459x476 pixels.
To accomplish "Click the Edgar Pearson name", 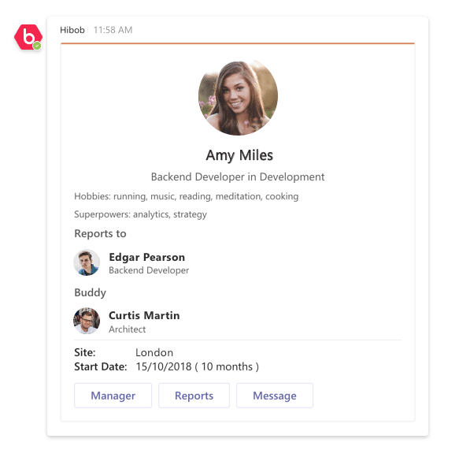I will (x=146, y=257).
